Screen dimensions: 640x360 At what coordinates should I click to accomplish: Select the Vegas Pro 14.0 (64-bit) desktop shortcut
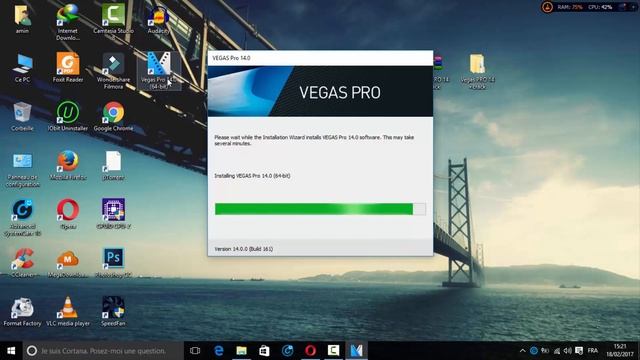159,71
